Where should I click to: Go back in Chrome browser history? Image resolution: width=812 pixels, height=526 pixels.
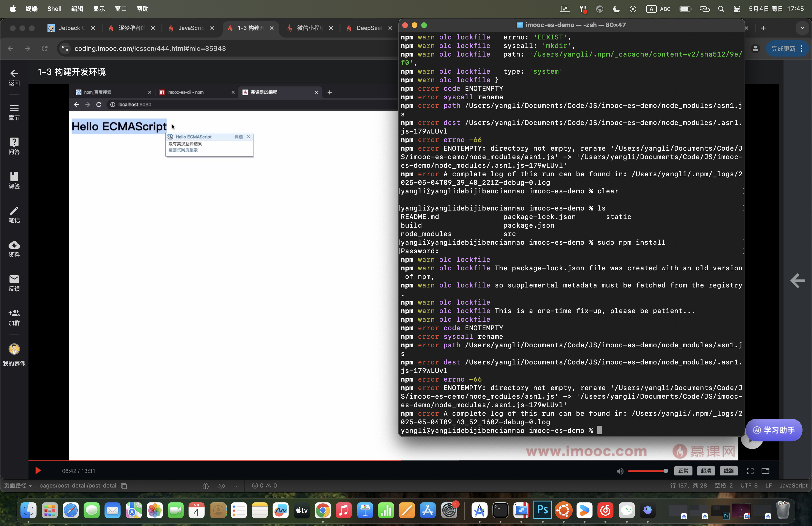click(x=11, y=48)
